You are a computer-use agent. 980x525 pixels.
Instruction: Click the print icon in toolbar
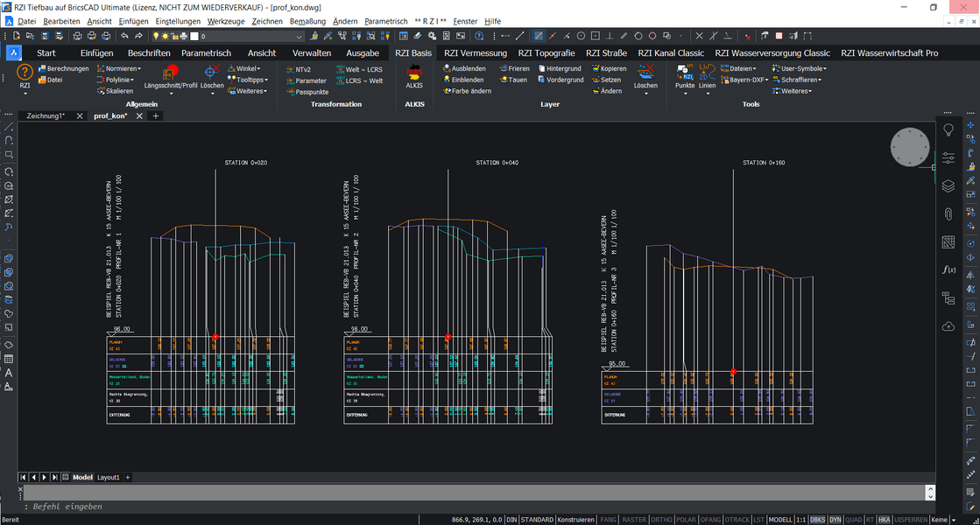pyautogui.click(x=77, y=36)
